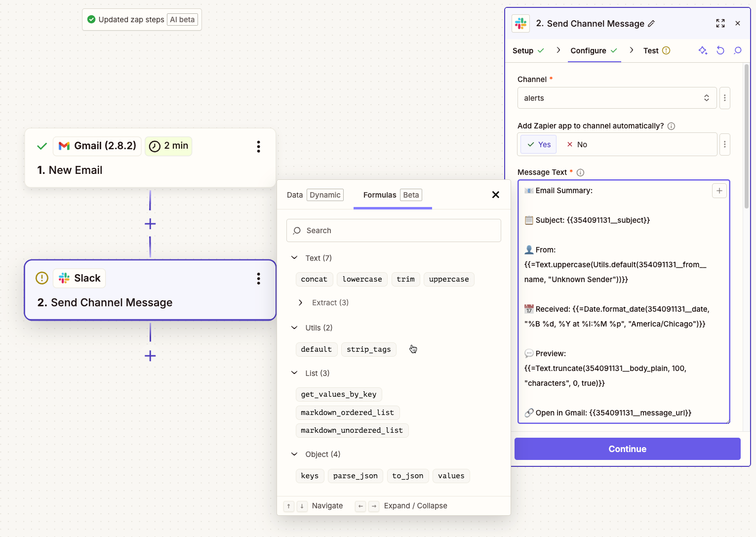
Task: Expand the step panel to full screen
Action: (x=720, y=23)
